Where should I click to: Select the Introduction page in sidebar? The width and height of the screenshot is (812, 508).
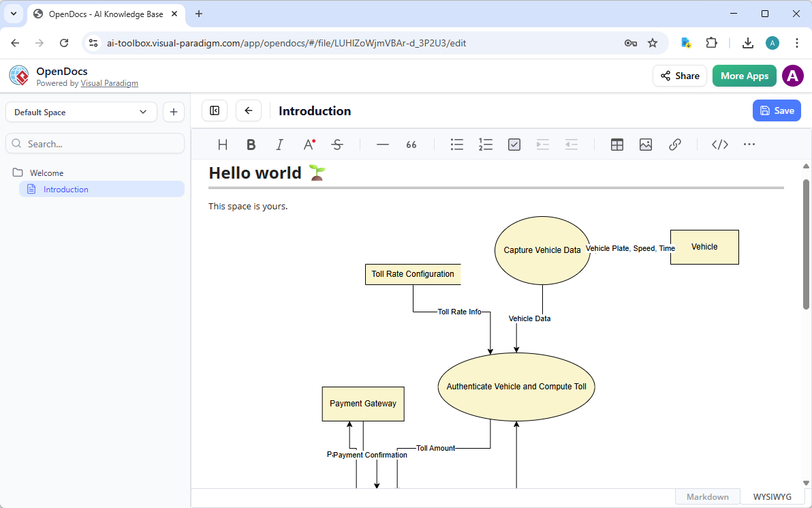pos(66,189)
